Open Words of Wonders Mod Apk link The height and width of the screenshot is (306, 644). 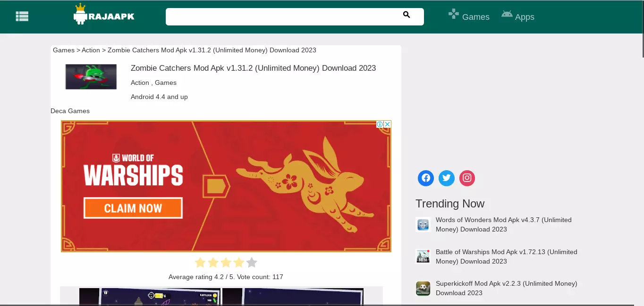[x=504, y=224]
